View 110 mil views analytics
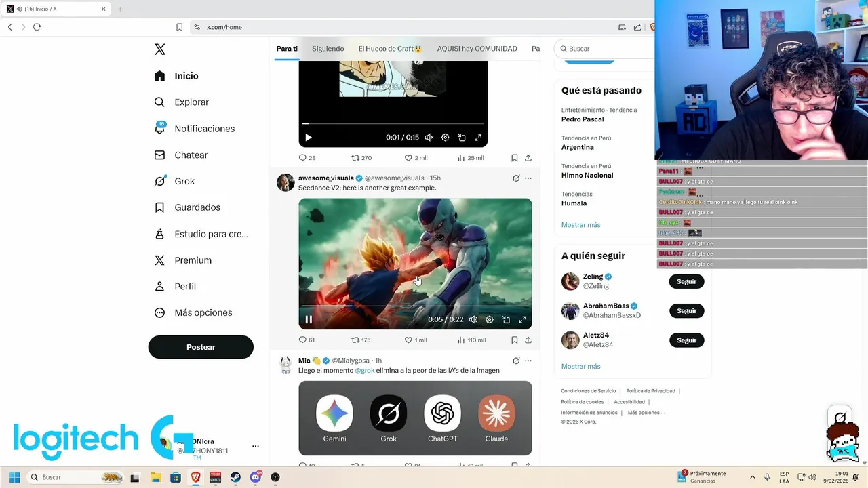Image resolution: width=868 pixels, height=488 pixels. tap(472, 340)
